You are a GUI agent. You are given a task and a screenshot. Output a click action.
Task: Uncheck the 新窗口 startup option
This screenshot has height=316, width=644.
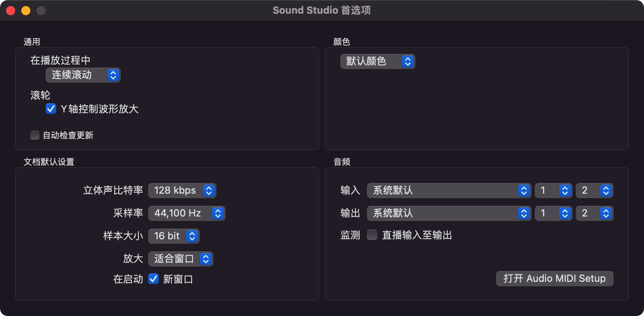153,279
